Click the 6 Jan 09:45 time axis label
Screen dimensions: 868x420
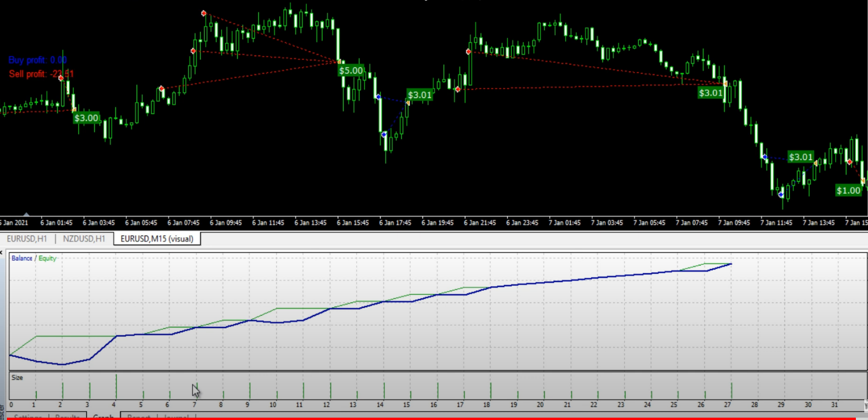coord(225,223)
